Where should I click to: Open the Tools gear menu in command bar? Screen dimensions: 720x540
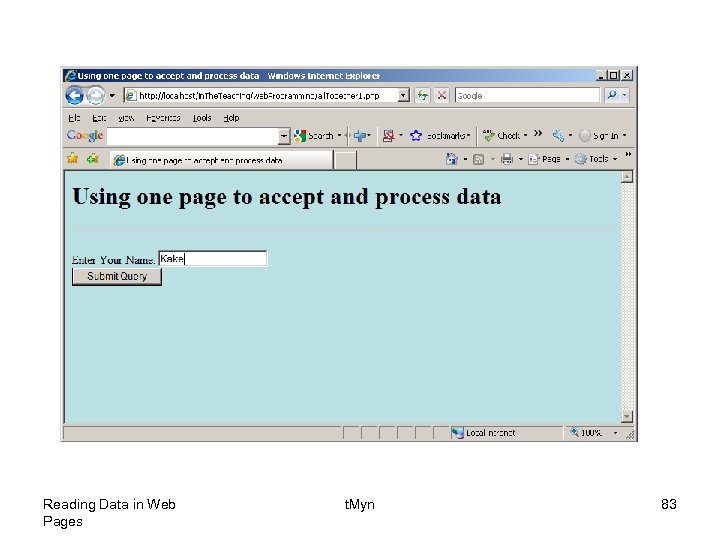pyautogui.click(x=596, y=159)
